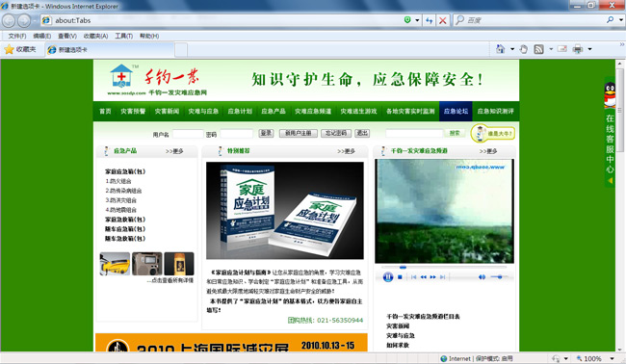The image size is (626, 364).
Task: Click the 密码 input field
Action: [236, 134]
